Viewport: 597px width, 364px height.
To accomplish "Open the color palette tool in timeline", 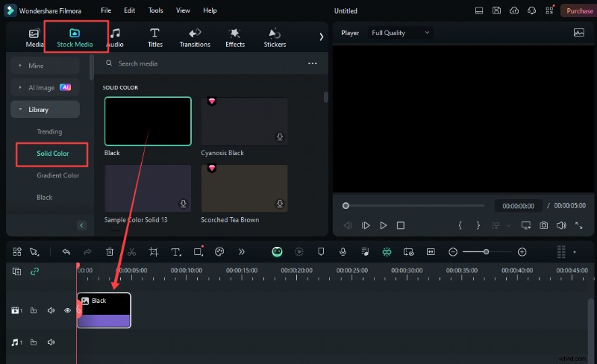I will (x=219, y=252).
